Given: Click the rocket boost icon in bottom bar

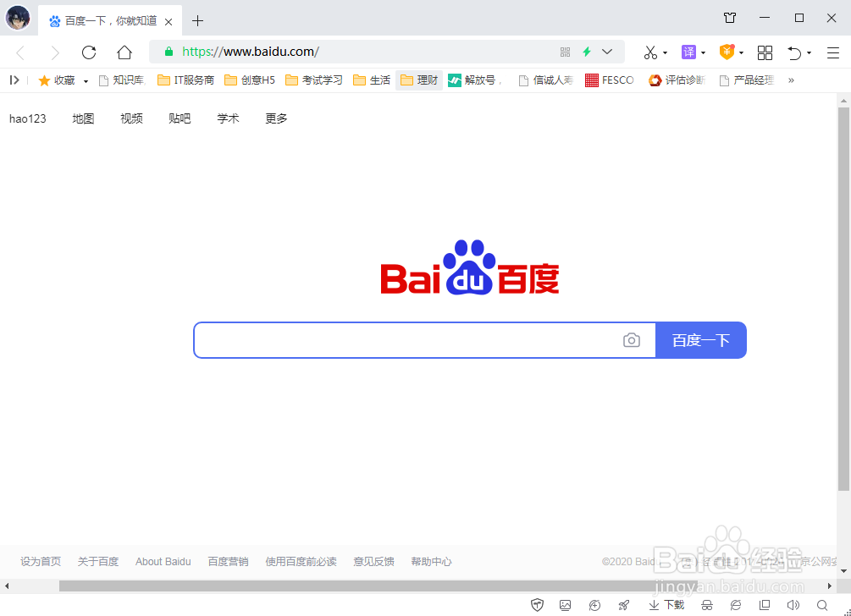Looking at the screenshot, I should coord(624,604).
